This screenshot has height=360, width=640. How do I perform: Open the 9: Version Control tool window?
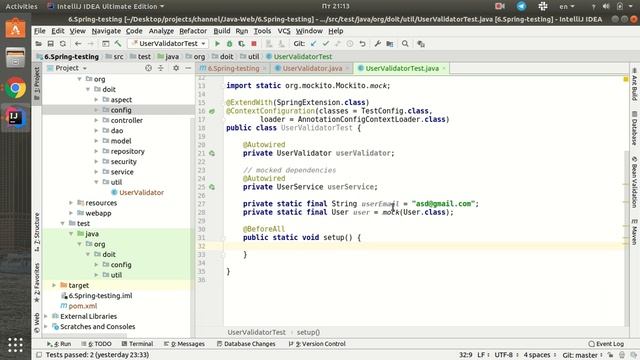pos(317,344)
